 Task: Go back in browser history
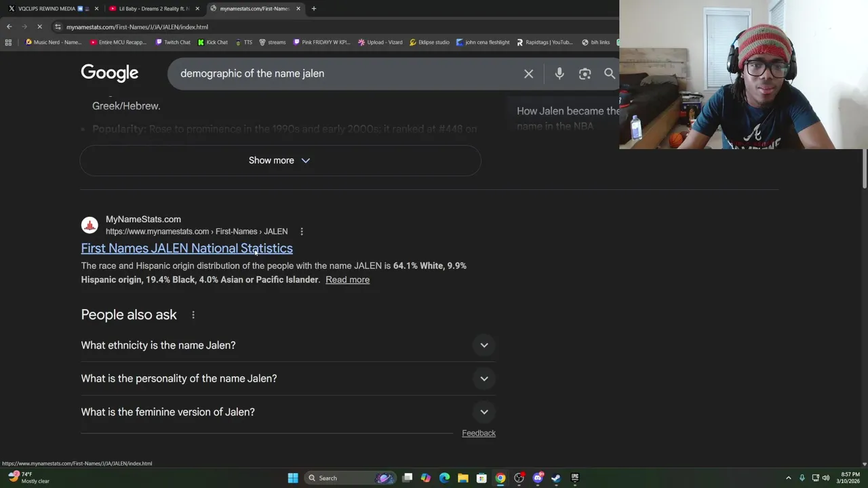pyautogui.click(x=9, y=26)
